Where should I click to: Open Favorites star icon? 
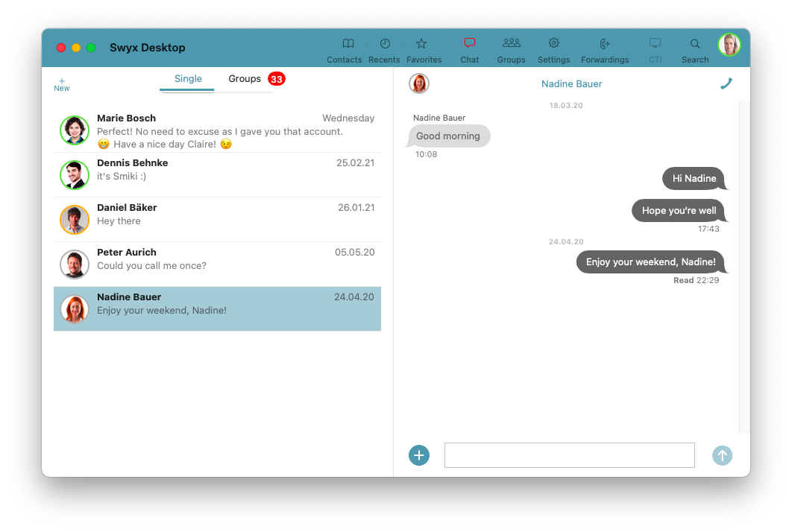pos(421,44)
